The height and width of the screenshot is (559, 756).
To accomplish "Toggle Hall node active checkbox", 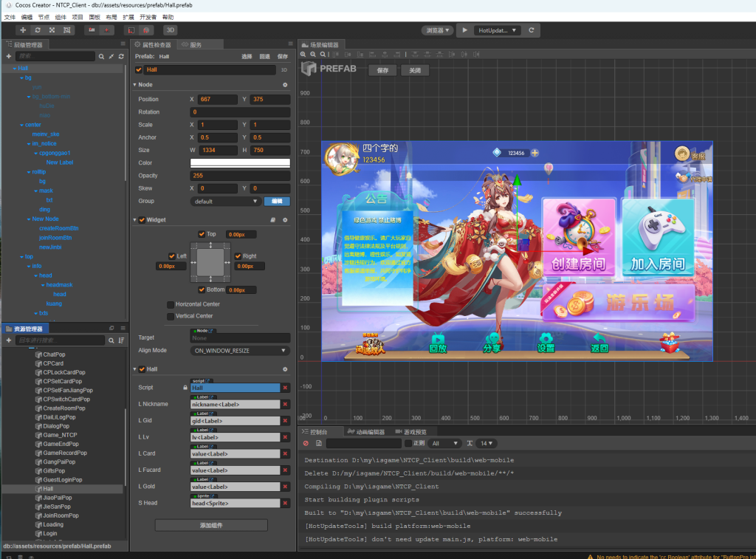I will 139,70.
